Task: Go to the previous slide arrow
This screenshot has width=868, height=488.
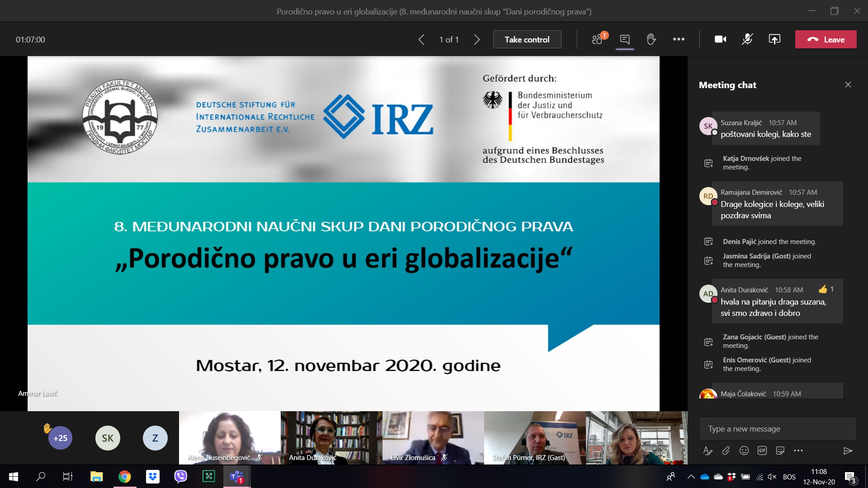Action: [x=421, y=39]
